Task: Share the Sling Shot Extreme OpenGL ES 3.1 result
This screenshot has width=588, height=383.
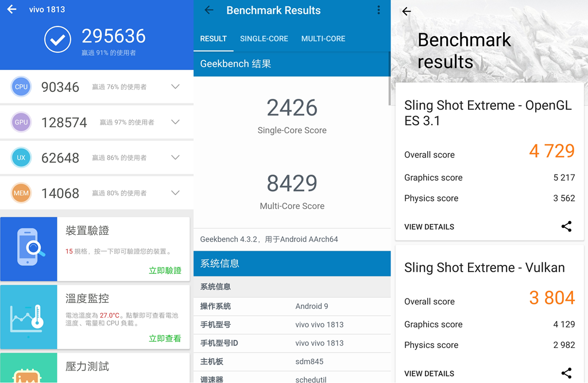Action: point(566,226)
